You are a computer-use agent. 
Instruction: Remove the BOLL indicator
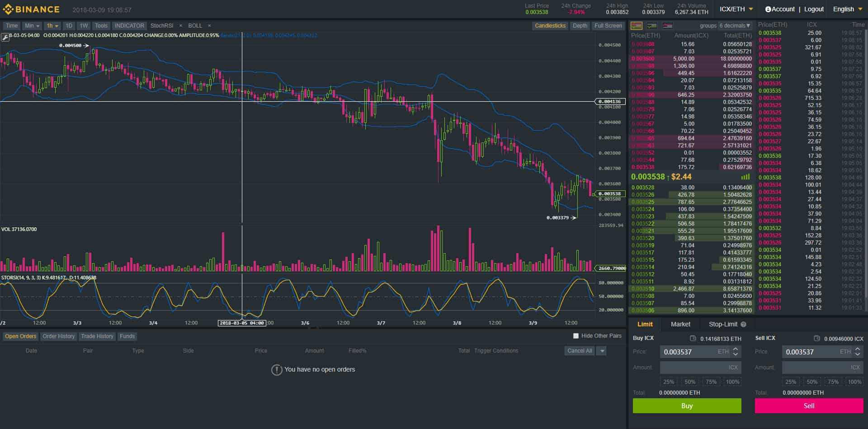(209, 26)
